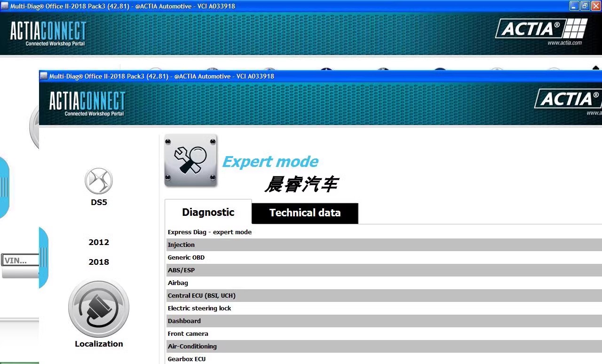Image resolution: width=602 pixels, height=364 pixels.
Task: Click the 2012 year label
Action: [99, 242]
